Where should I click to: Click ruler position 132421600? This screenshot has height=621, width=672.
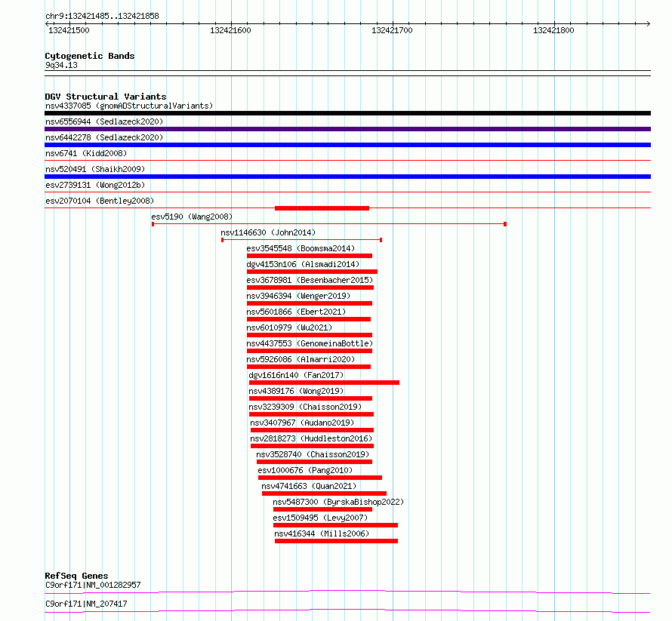[230, 30]
